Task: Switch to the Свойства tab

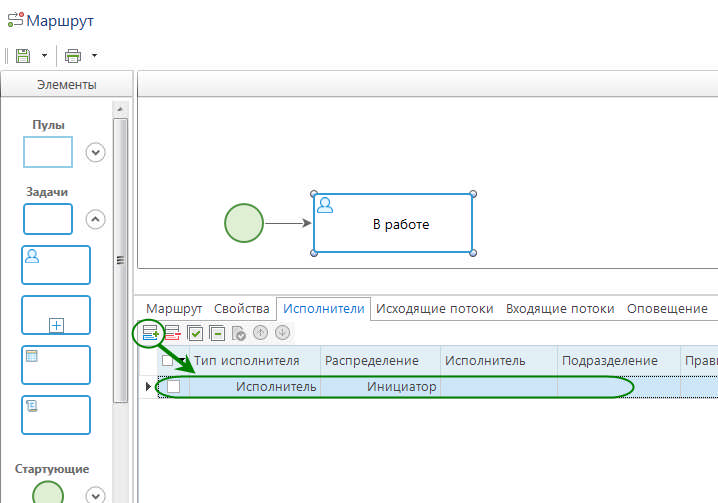Action: 242,309
